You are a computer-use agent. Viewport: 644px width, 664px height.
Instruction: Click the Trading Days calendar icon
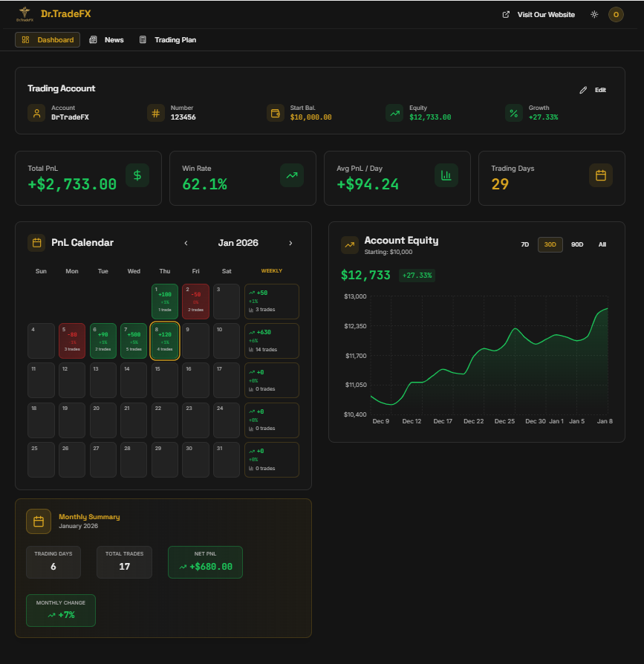[x=601, y=175]
